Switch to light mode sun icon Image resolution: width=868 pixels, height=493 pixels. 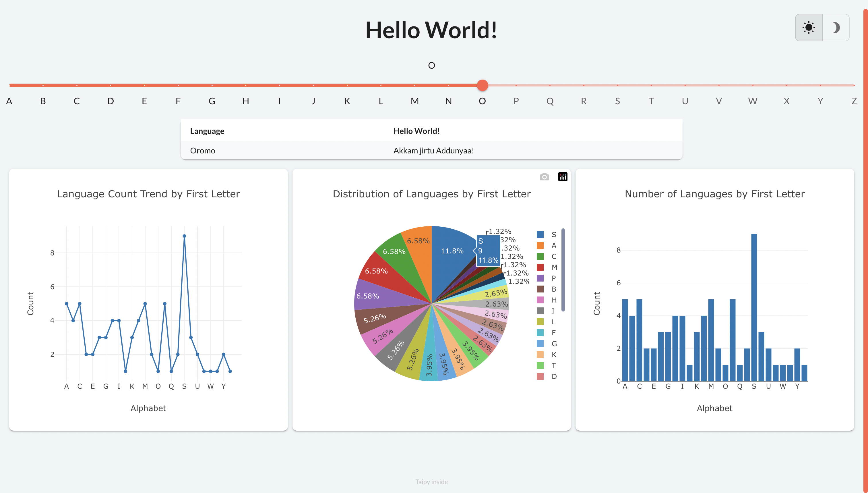pos(809,27)
